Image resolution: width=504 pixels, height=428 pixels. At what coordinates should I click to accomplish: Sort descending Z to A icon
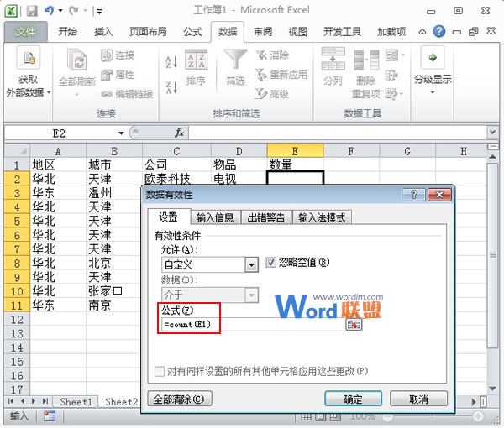pos(171,87)
